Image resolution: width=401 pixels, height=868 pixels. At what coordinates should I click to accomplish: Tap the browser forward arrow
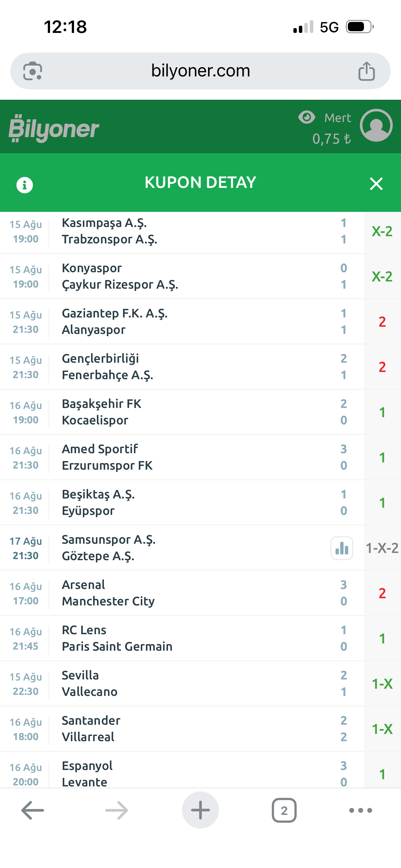coord(117,810)
